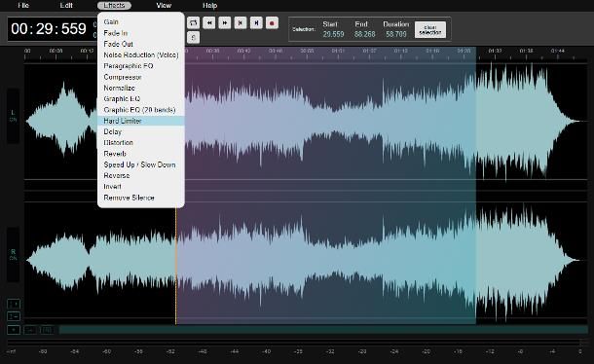Screen dimensions: 594x364
Task: Select the highlighted Hard Limiter effect
Action: click(141, 121)
